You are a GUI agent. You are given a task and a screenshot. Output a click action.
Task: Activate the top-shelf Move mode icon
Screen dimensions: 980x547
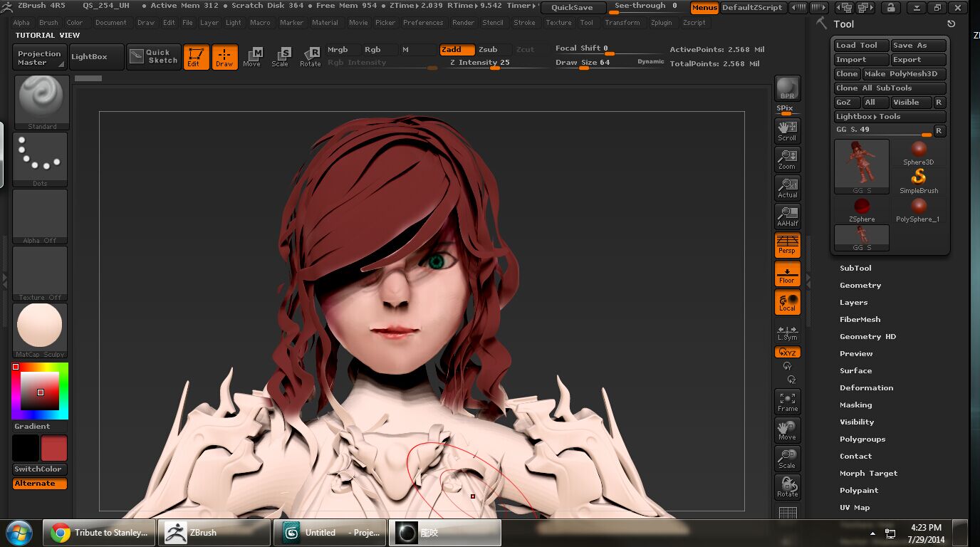(x=252, y=57)
